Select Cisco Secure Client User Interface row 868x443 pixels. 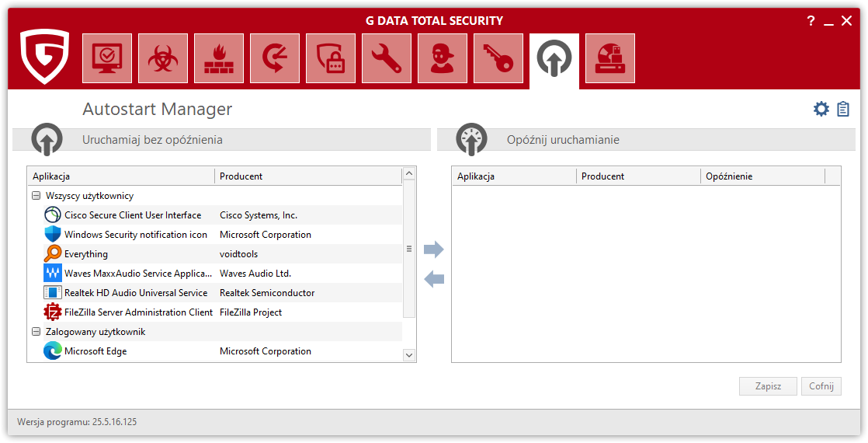click(x=223, y=215)
